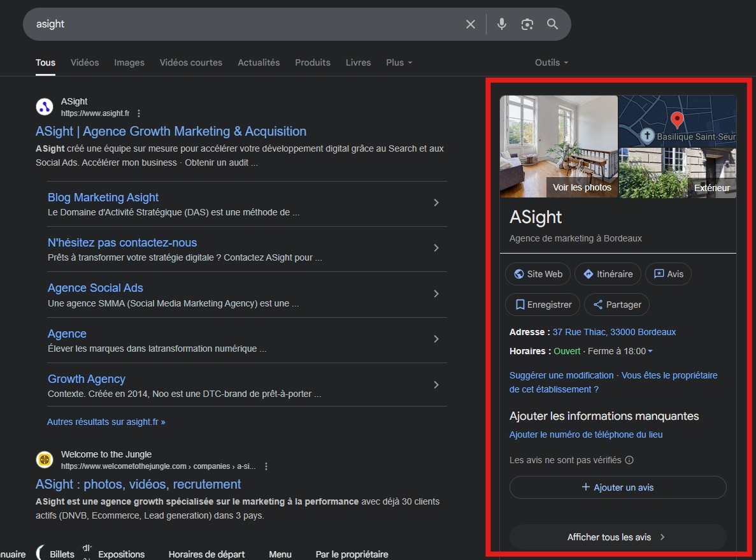Open the Growth Agency sitelink

tap(87, 379)
